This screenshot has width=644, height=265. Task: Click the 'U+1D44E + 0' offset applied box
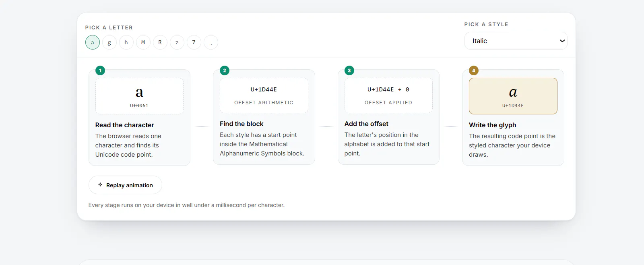[388, 95]
